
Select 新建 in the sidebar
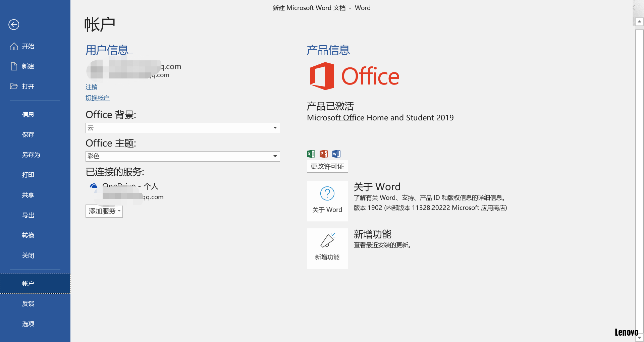[35, 66]
